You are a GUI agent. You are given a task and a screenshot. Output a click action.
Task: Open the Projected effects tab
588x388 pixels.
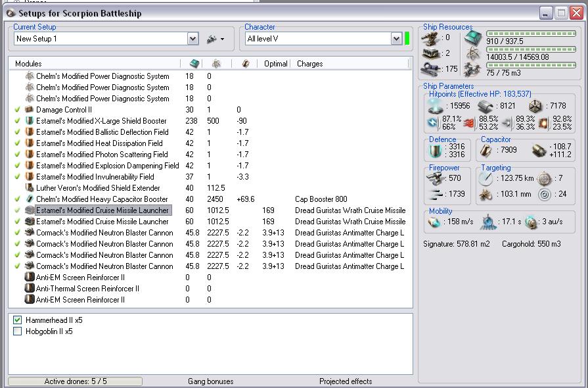pos(346,381)
